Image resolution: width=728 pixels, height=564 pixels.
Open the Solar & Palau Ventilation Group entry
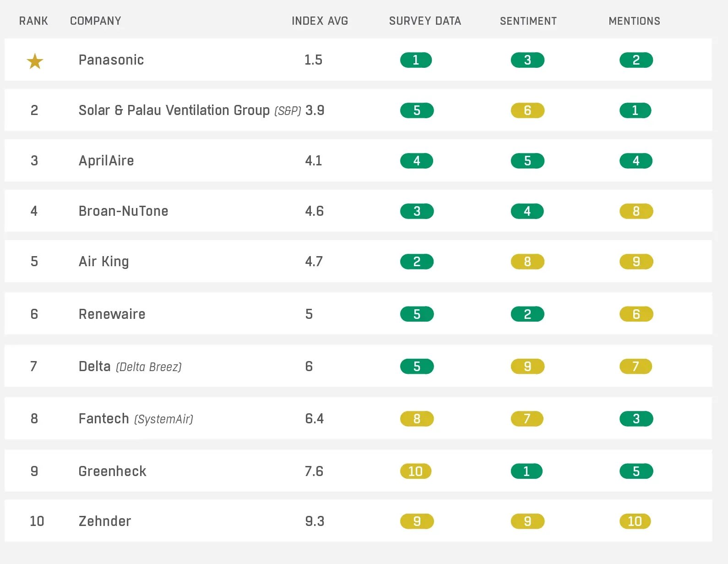(x=174, y=110)
